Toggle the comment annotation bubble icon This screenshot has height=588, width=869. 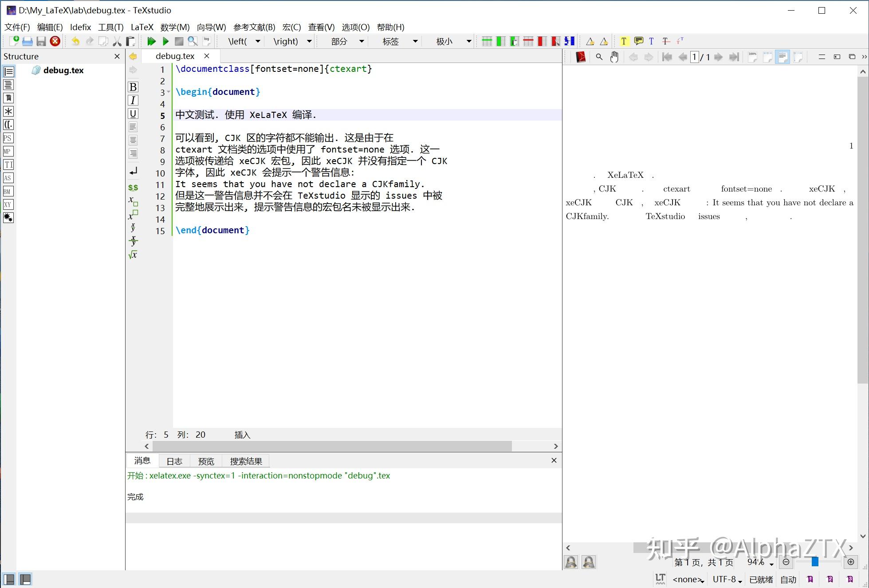click(638, 41)
